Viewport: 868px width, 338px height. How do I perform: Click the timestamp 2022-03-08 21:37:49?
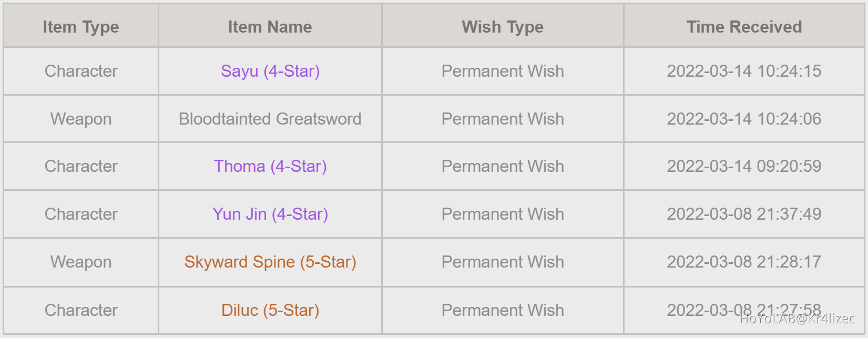(x=744, y=214)
